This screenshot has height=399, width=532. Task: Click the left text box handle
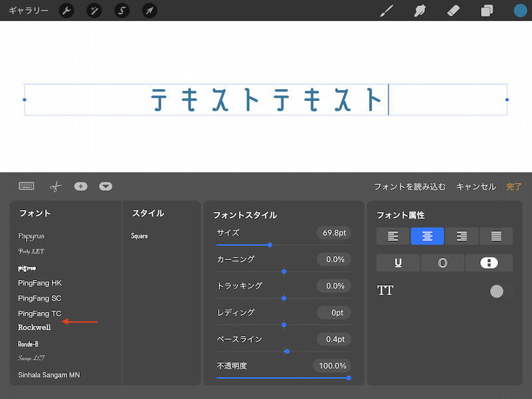pos(25,100)
